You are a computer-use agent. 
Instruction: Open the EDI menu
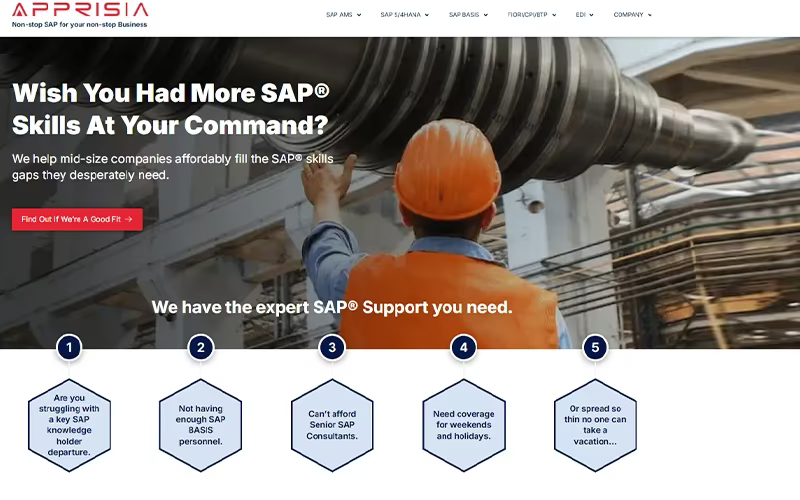pos(581,15)
